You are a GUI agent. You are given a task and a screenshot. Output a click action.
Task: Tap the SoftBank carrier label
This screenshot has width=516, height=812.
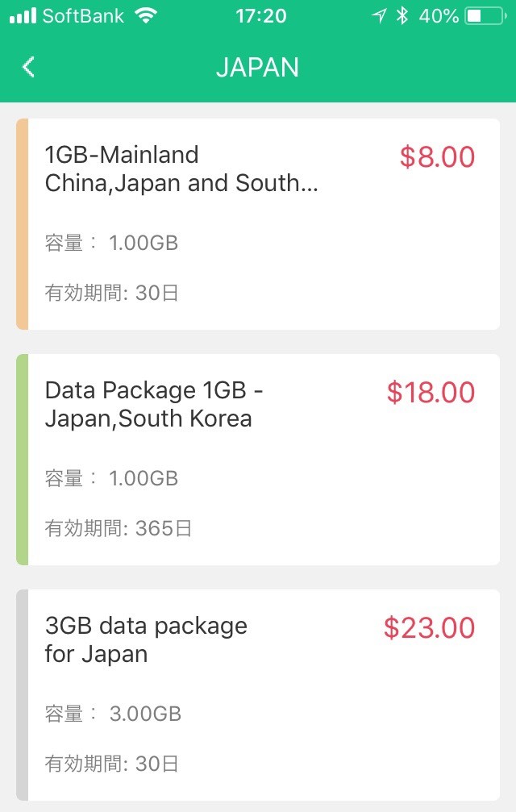click(x=83, y=16)
